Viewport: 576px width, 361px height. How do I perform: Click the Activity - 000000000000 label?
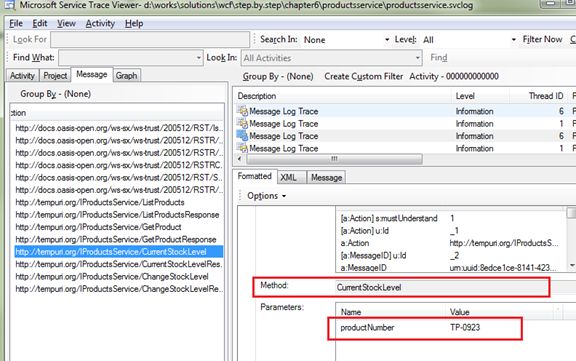[x=454, y=76]
